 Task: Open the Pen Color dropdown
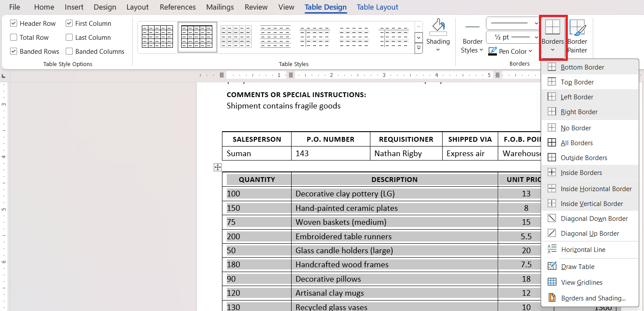tap(530, 52)
